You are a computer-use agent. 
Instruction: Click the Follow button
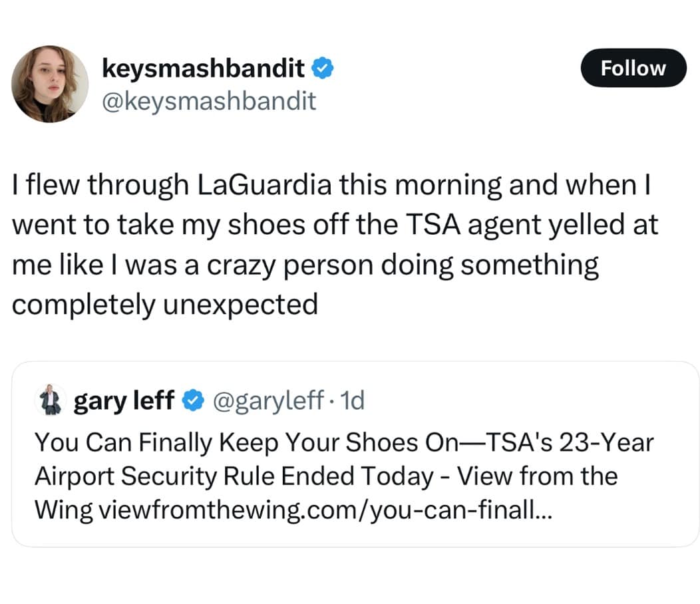(633, 68)
